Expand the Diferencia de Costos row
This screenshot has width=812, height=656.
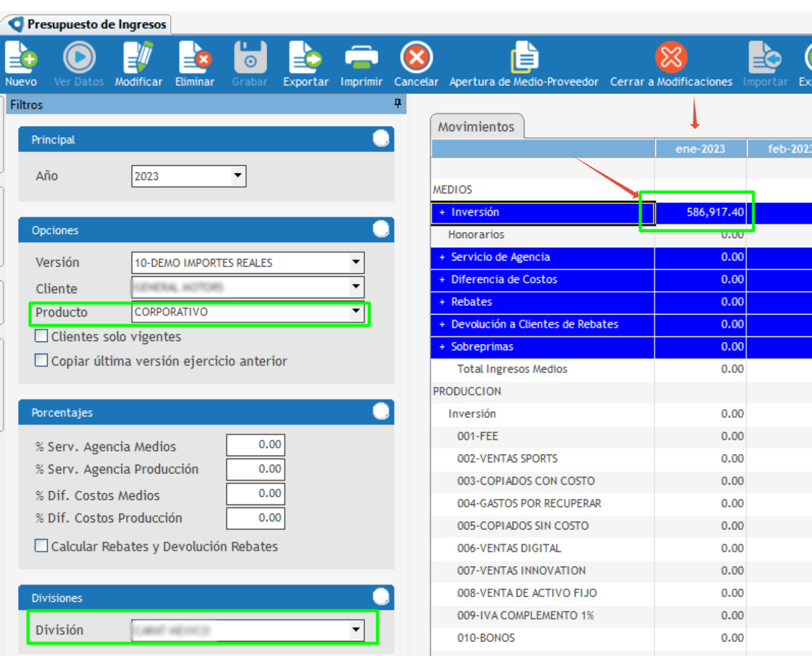point(442,280)
